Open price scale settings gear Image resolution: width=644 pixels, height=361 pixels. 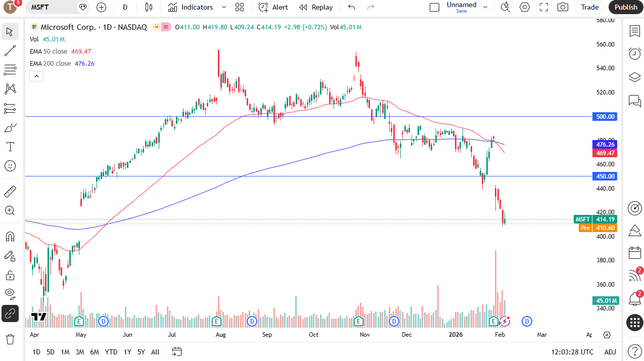pyautogui.click(x=607, y=335)
